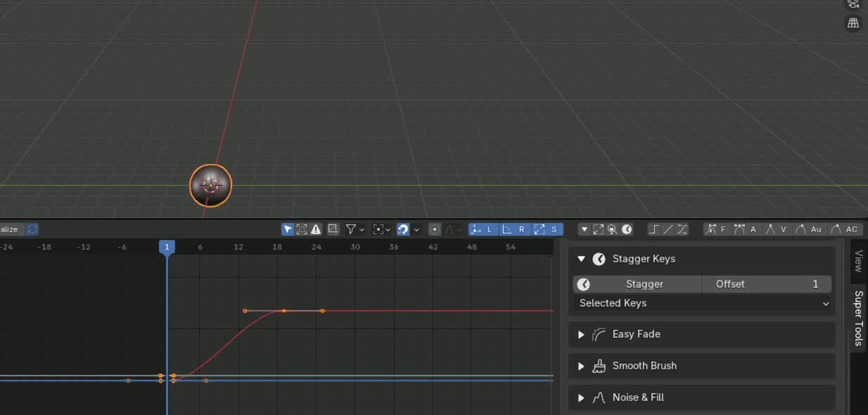
Task: Open the snapping options dropdown arrow
Action: [x=417, y=229]
